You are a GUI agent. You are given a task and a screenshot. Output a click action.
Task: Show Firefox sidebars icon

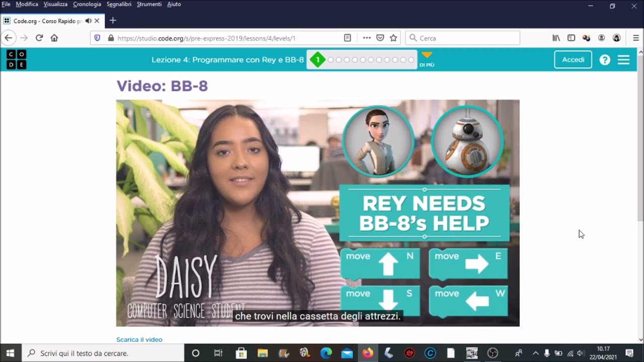(x=571, y=38)
